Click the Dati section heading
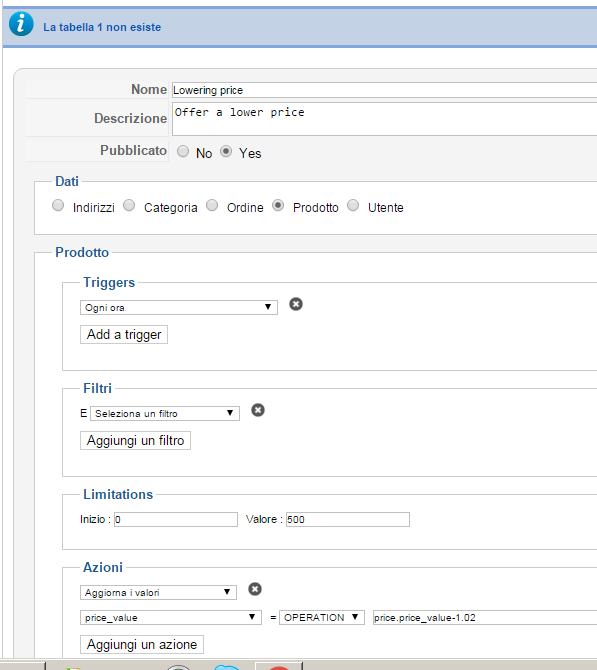597x670 pixels. pyautogui.click(x=67, y=181)
